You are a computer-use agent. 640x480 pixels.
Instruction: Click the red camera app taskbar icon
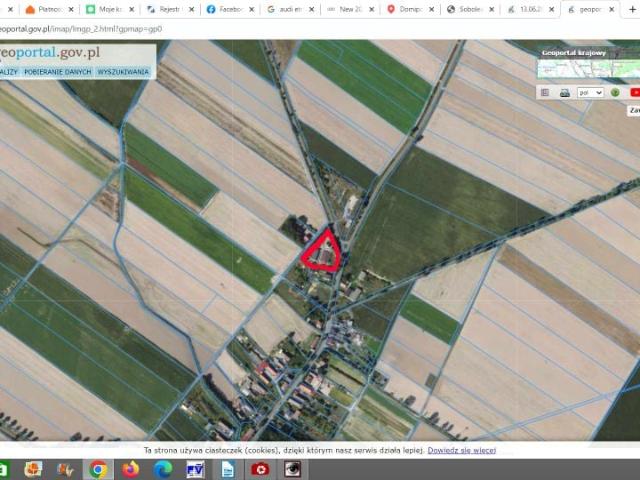tap(260, 468)
